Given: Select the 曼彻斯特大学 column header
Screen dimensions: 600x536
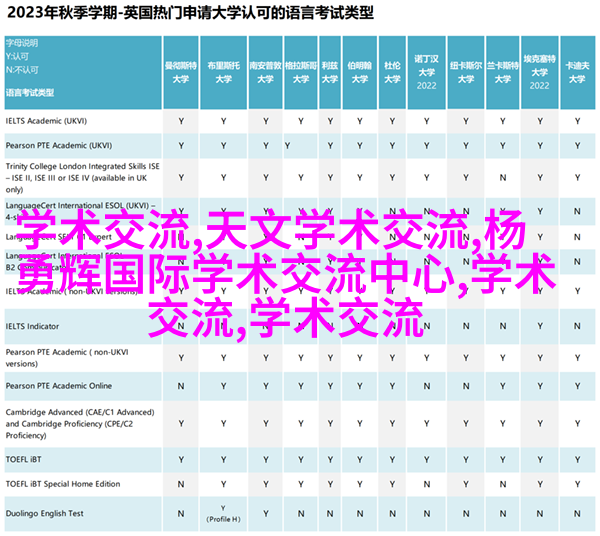Looking at the screenshot, I should pos(181,72).
